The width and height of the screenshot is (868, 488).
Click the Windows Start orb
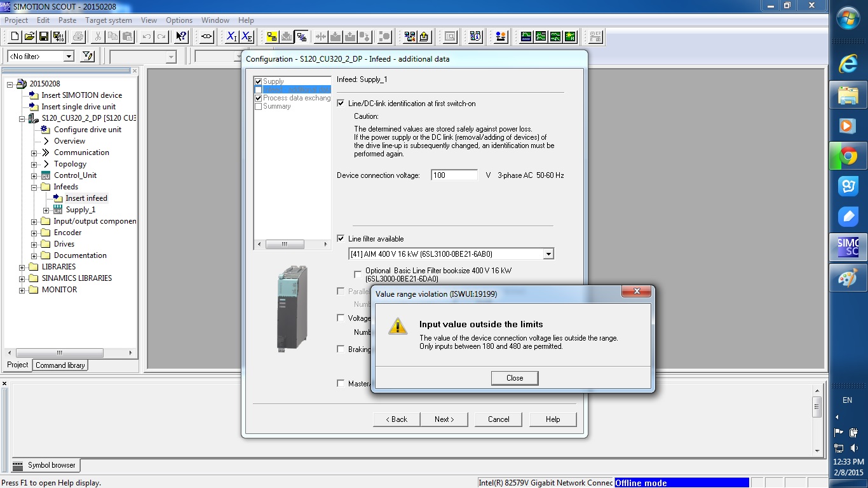[849, 18]
